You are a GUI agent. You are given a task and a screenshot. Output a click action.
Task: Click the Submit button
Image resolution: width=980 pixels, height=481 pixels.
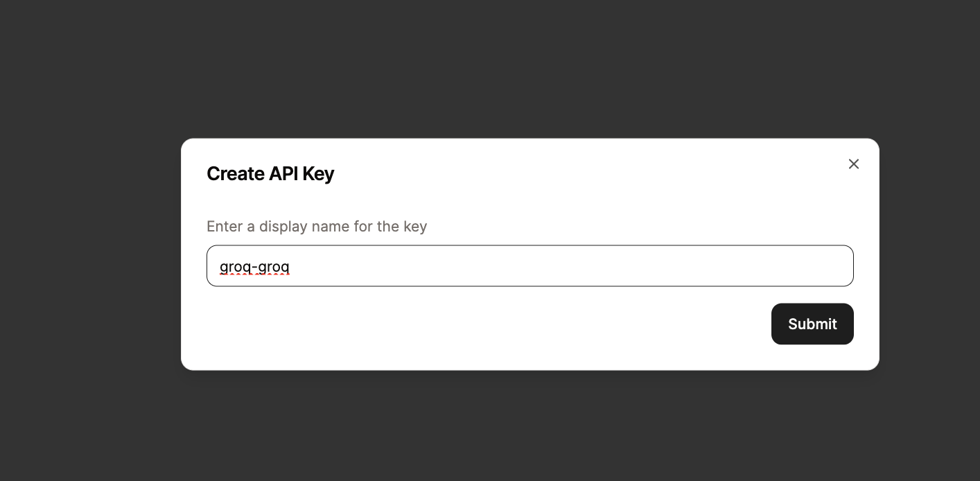[812, 324]
